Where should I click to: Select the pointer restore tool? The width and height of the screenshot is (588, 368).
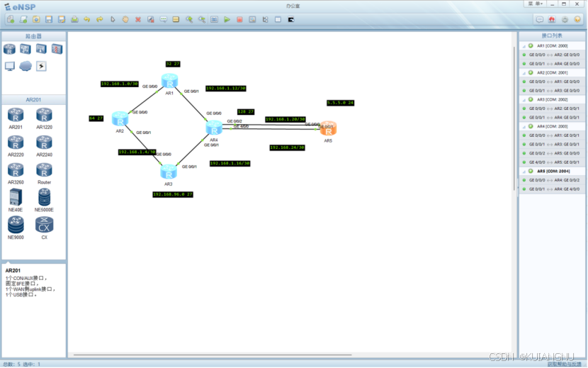(x=113, y=20)
